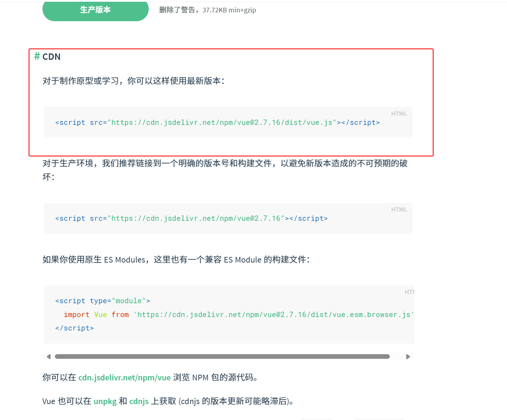Click the import Vue from code line
The image size is (507, 420).
click(239, 315)
